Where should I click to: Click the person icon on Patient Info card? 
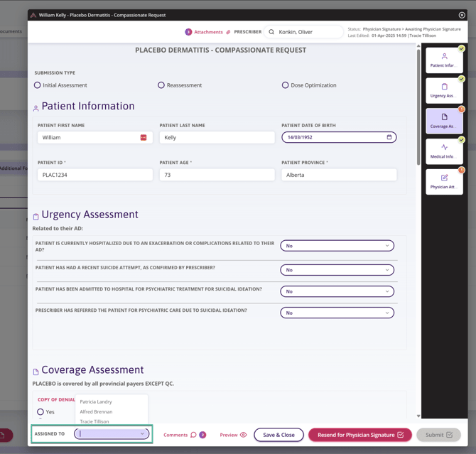pos(445,56)
